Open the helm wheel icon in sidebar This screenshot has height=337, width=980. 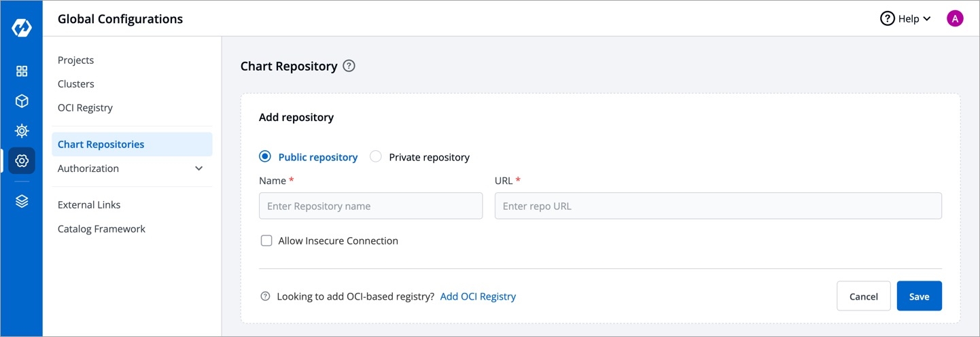(22, 130)
